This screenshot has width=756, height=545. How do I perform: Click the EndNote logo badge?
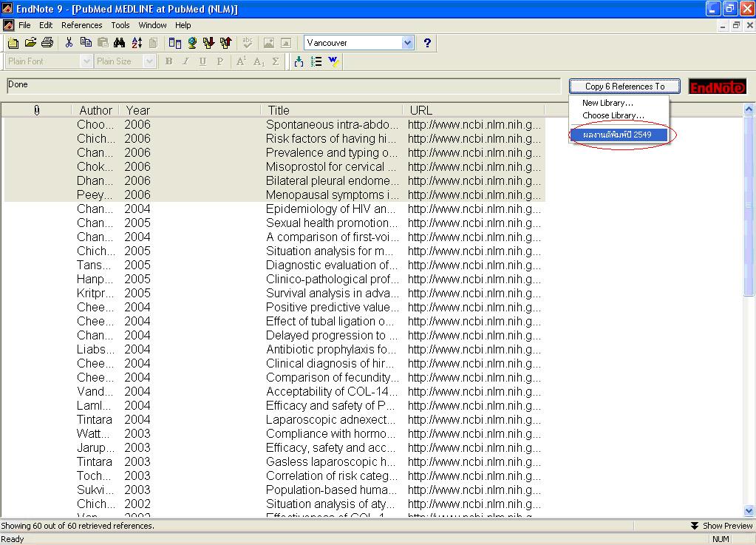[x=718, y=87]
